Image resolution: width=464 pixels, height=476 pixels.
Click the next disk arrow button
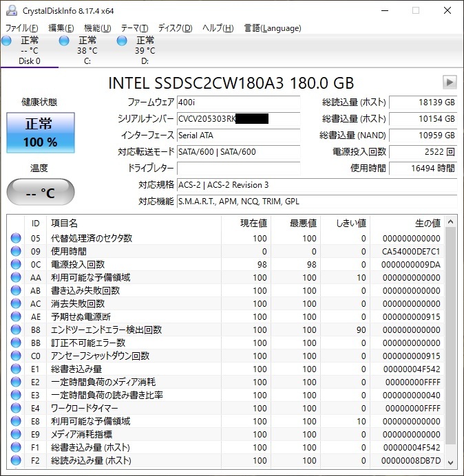pyautogui.click(x=450, y=83)
